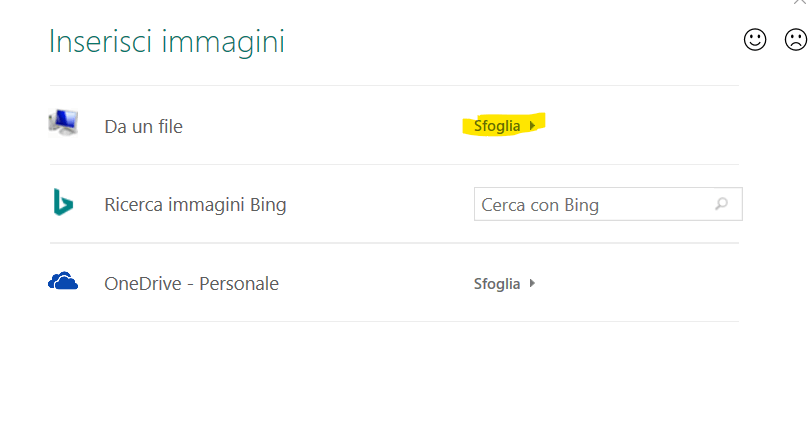Choose the Ricerca immagini Bing label

[195, 205]
